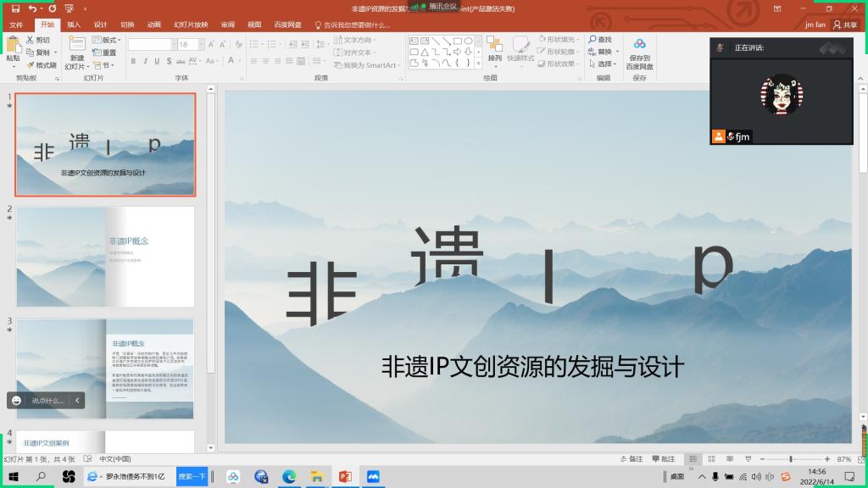Image resolution: width=868 pixels, height=488 pixels.
Task: Expand the Select (选择) dropdown in editing group
Action: (604, 64)
